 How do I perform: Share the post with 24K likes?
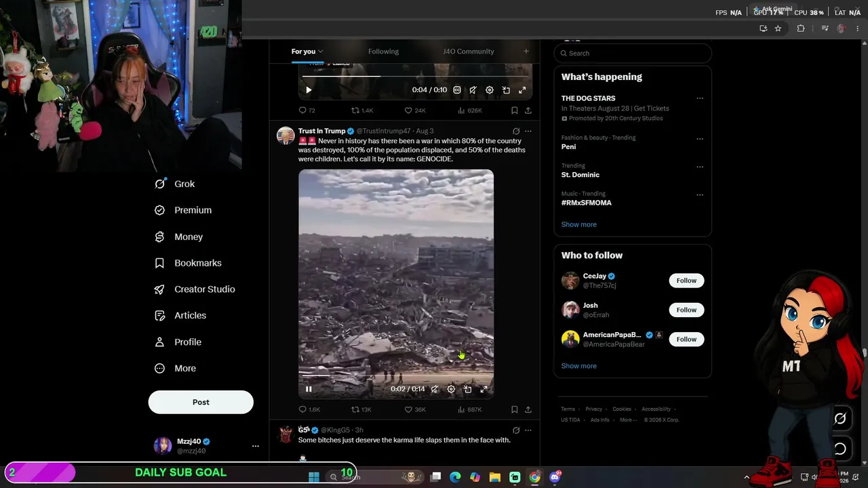pyautogui.click(x=528, y=110)
